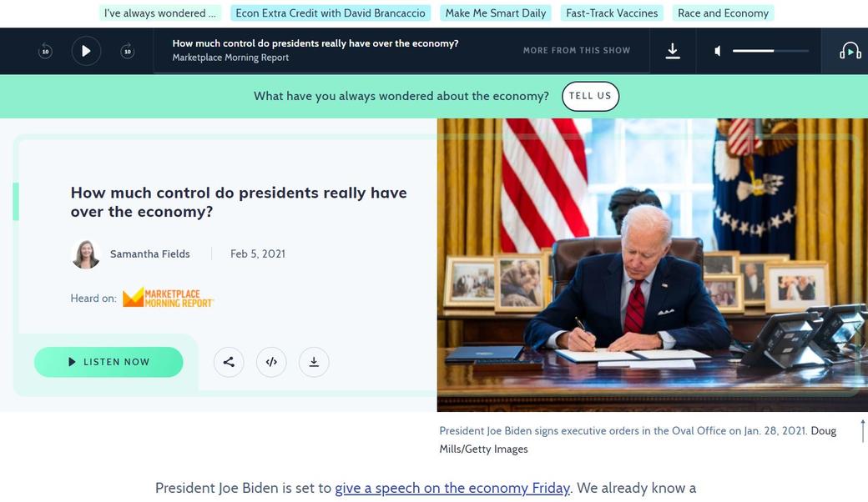
Task: Start the story with Listen Now
Action: point(108,362)
